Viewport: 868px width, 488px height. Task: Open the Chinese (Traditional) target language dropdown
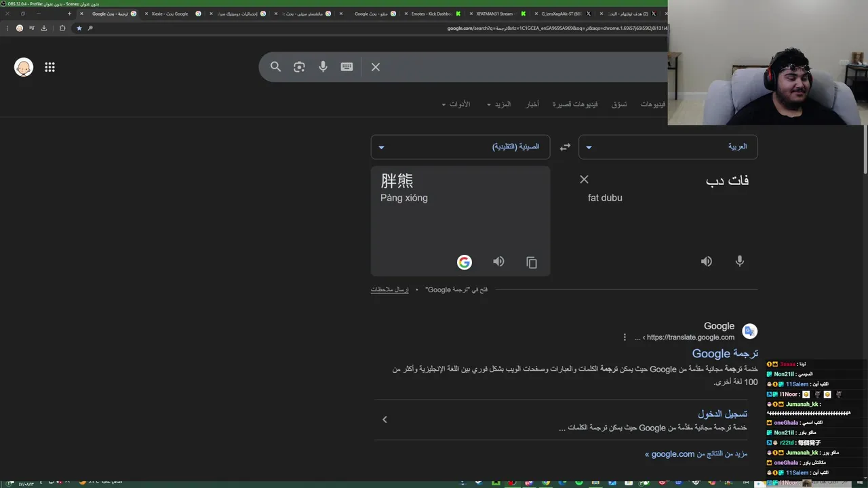pyautogui.click(x=460, y=147)
